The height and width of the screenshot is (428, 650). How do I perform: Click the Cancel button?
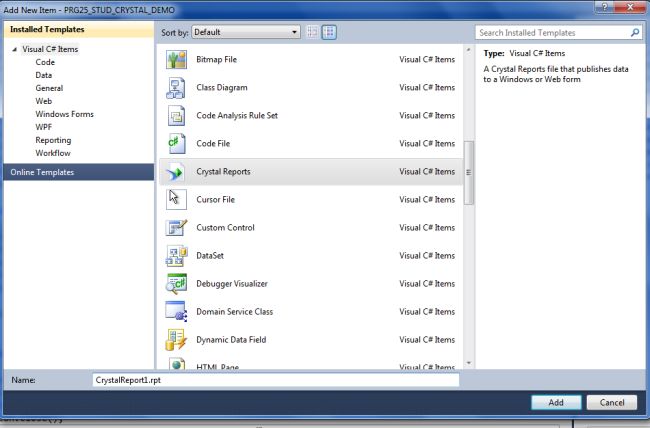(612, 402)
